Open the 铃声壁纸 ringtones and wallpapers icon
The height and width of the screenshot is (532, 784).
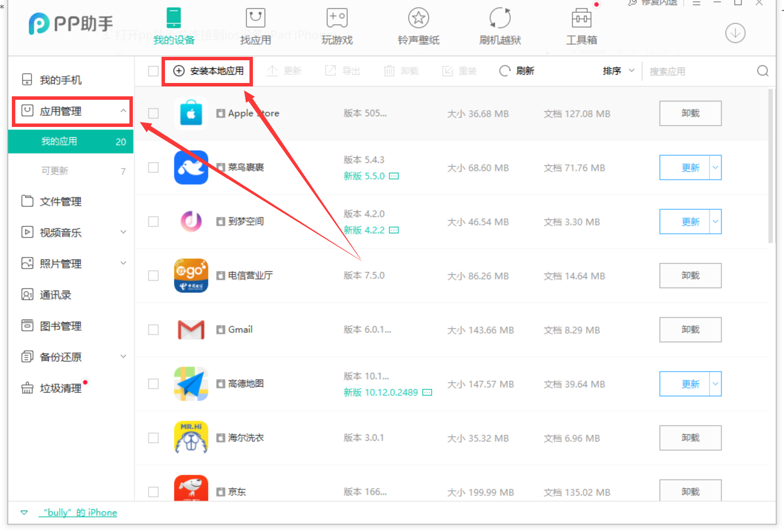click(418, 18)
